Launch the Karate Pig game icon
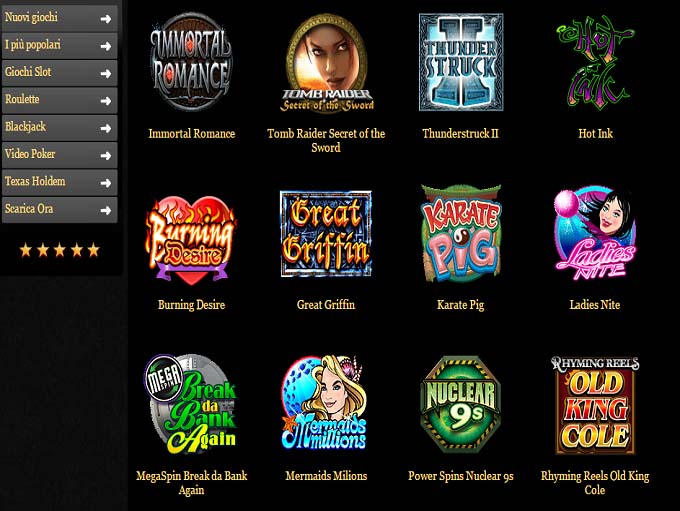 pyautogui.click(x=461, y=233)
